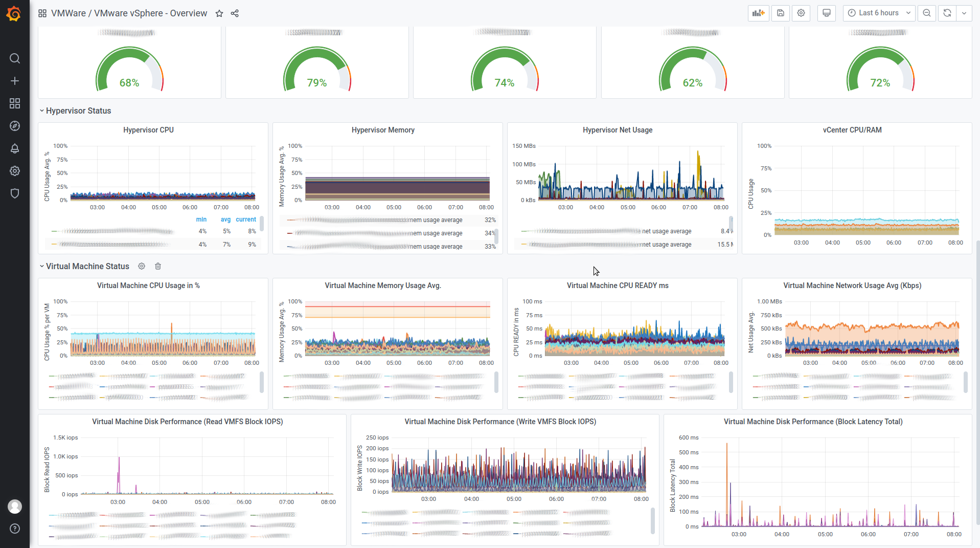Open Virtual Machine Memory Usage Avg. panel menu
The image size is (980, 548).
tap(383, 286)
